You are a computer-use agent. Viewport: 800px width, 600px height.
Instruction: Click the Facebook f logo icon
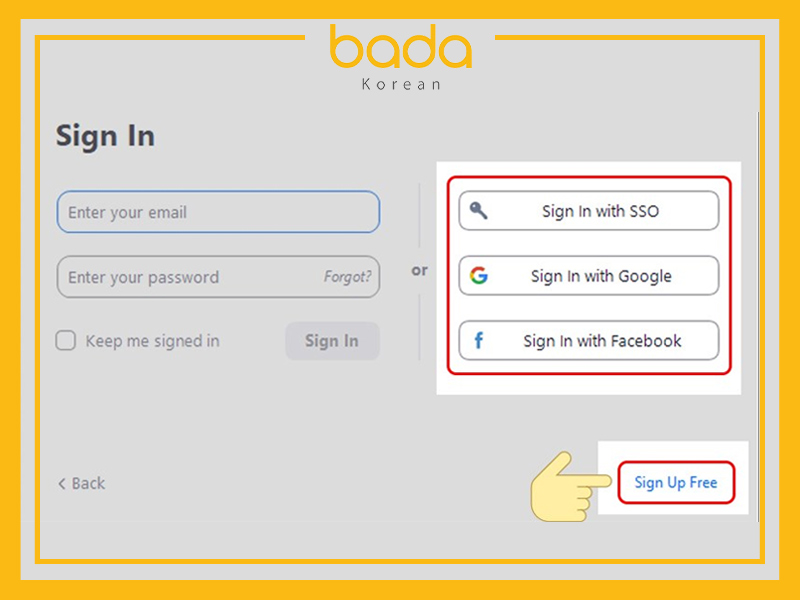tap(479, 341)
